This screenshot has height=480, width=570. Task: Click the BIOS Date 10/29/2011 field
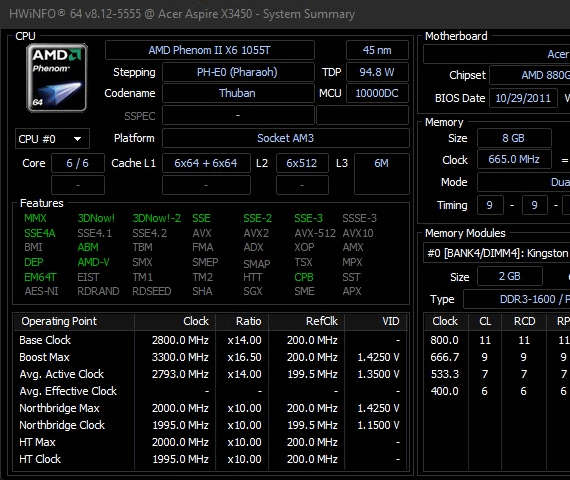click(x=523, y=98)
